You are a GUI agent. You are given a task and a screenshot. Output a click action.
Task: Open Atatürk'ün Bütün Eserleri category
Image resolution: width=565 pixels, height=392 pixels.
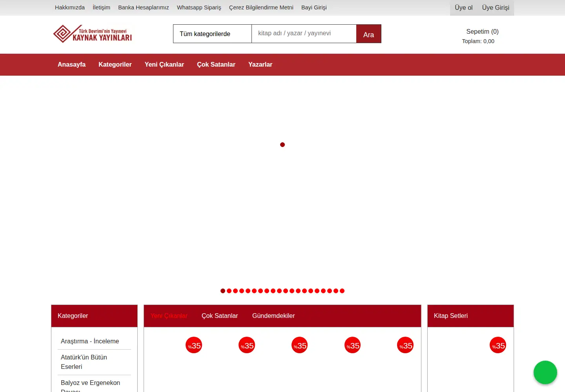tap(84, 362)
